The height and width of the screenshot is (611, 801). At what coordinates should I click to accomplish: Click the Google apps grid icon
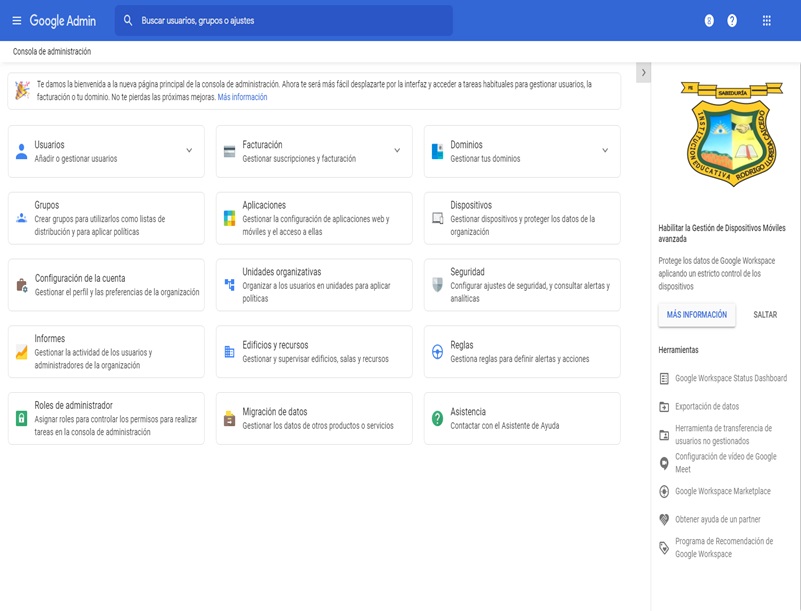pos(767,21)
